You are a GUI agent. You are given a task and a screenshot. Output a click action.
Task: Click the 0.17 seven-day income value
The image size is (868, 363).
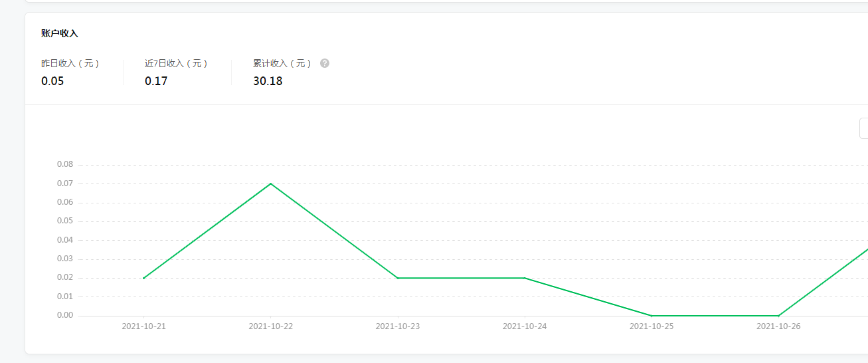pos(156,81)
